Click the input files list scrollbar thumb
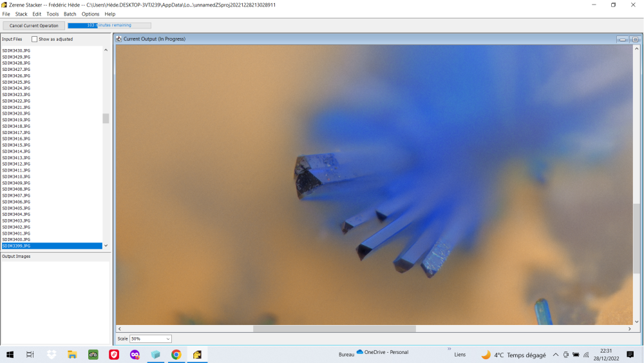This screenshot has height=363, width=644. [106, 119]
